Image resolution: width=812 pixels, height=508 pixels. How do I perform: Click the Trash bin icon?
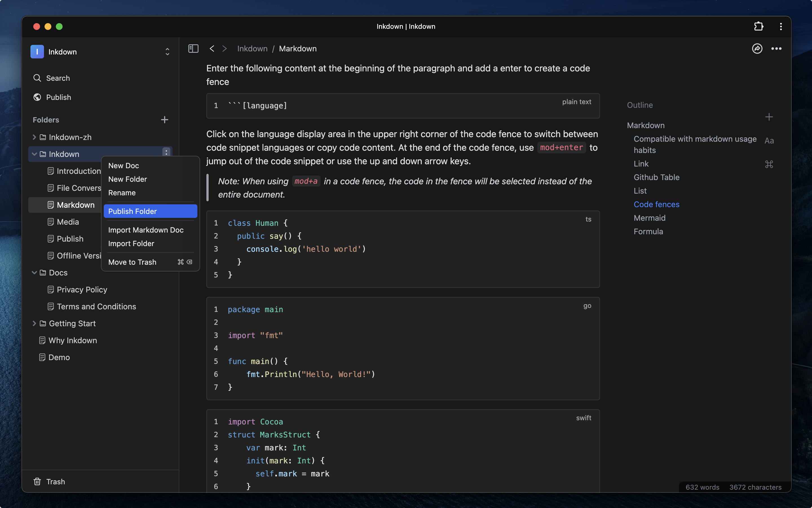(x=37, y=481)
